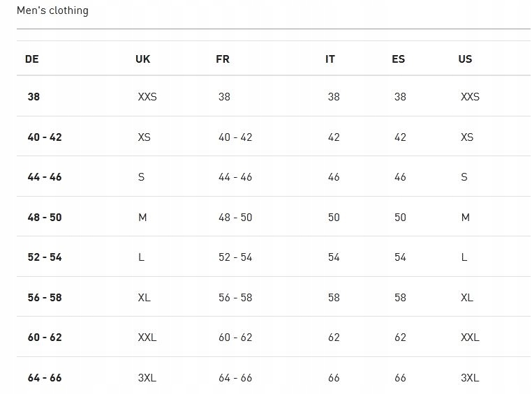The width and height of the screenshot is (532, 394).
Task: Click the UK column header
Action: [x=143, y=59]
